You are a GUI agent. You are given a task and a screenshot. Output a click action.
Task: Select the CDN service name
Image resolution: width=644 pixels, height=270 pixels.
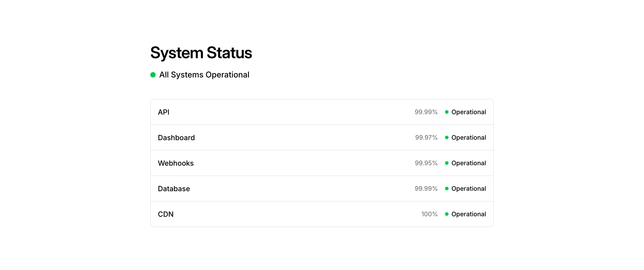[165, 214]
